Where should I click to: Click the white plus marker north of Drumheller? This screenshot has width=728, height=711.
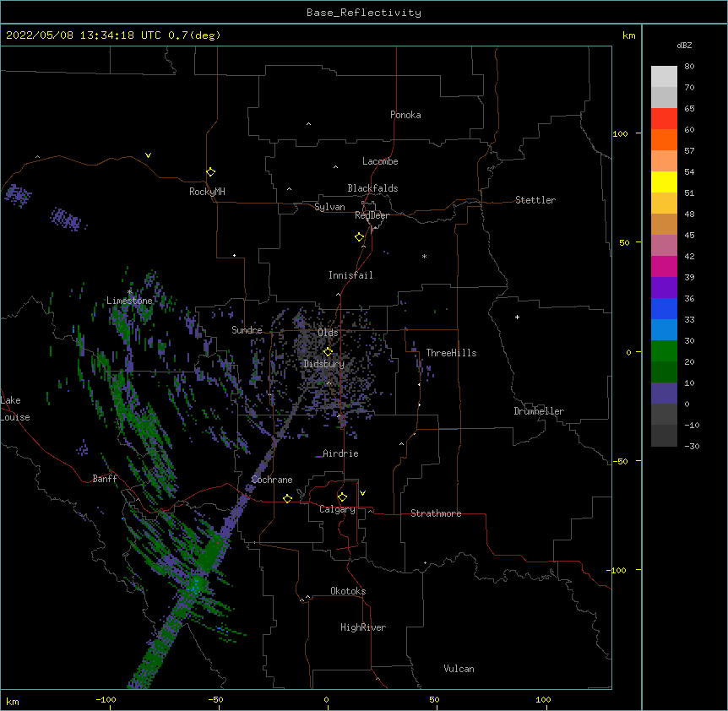pos(517,317)
